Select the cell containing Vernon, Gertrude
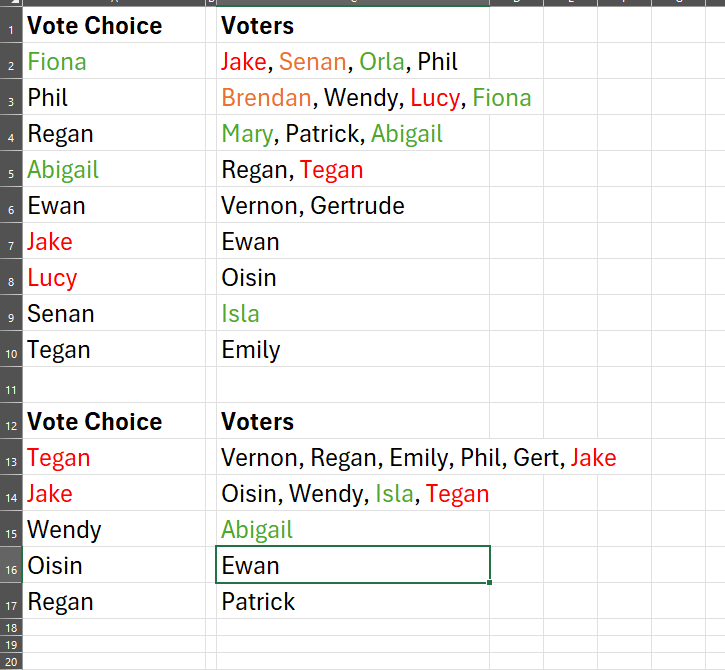The width and height of the screenshot is (725, 670). point(353,205)
